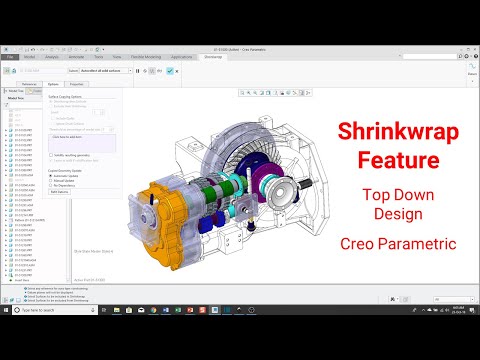
Task: Click the glasses verify-preview icon
Action: point(159,71)
